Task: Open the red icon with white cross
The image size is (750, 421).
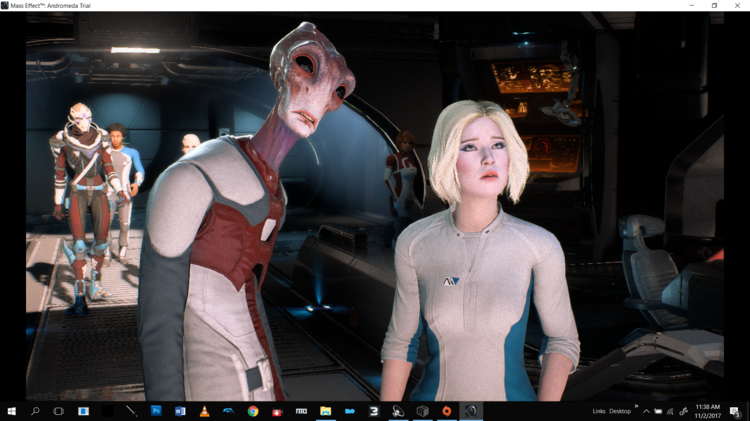Action: (277, 411)
